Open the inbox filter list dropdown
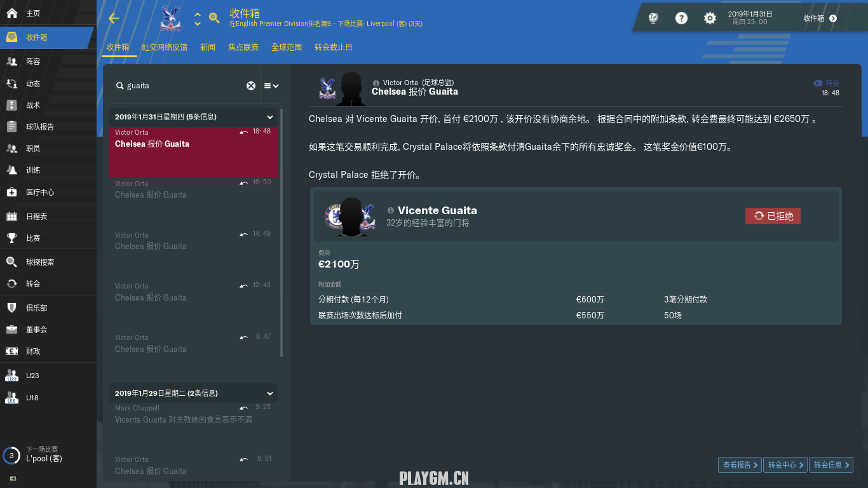Image resolution: width=868 pixels, height=488 pixels. point(271,86)
